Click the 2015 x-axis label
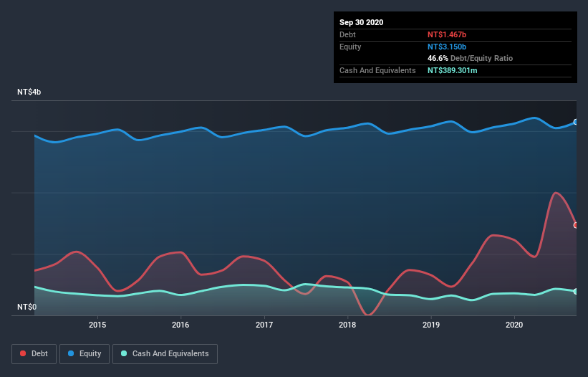 coord(97,325)
